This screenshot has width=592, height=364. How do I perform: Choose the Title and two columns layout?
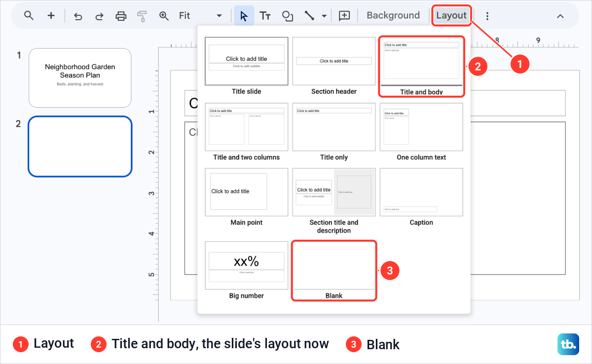point(247,132)
